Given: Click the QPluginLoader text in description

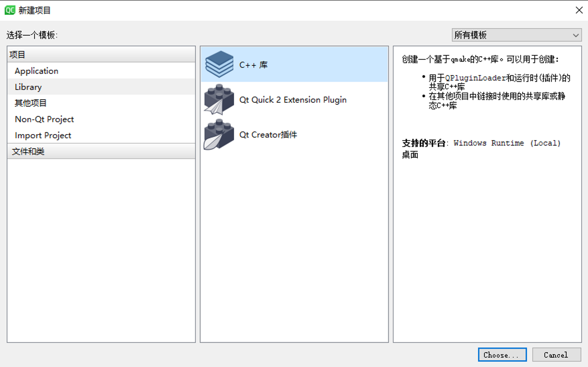Looking at the screenshot, I should pos(475,78).
